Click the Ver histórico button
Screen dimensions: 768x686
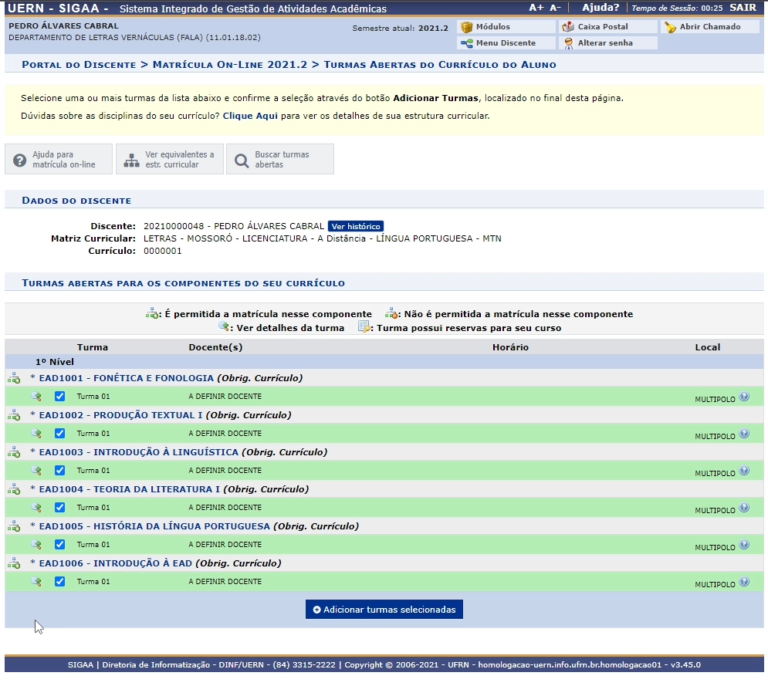tap(356, 226)
